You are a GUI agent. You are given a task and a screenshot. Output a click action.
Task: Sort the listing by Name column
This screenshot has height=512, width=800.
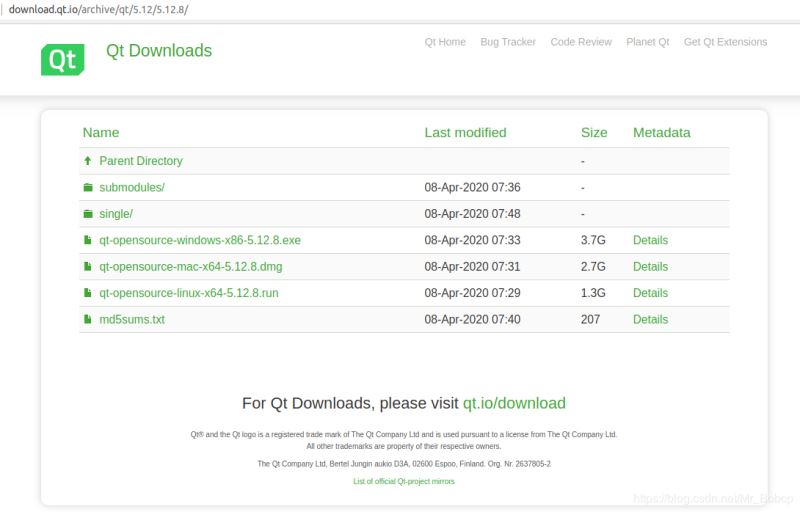point(101,133)
